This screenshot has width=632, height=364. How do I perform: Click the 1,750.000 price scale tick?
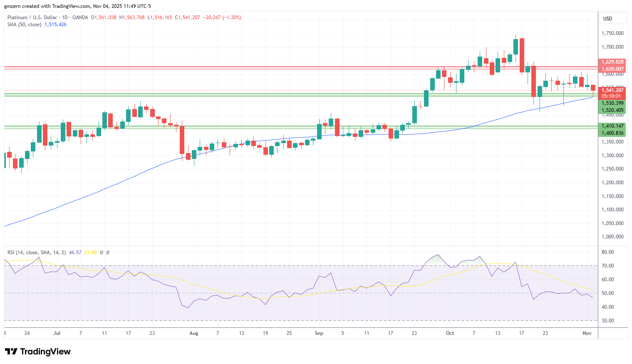coord(612,33)
